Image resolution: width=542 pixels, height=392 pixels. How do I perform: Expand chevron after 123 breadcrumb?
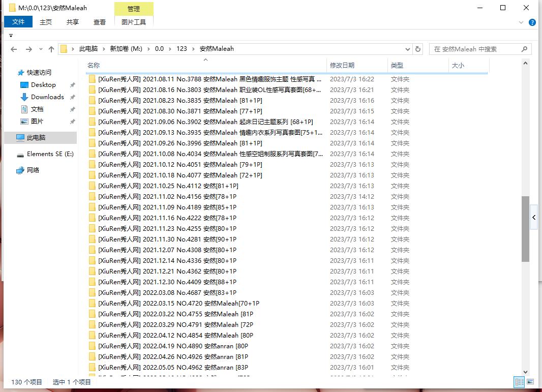coord(193,49)
